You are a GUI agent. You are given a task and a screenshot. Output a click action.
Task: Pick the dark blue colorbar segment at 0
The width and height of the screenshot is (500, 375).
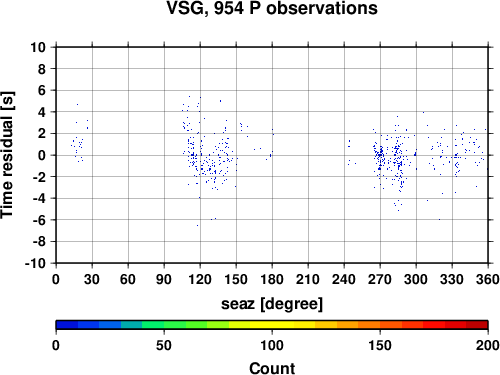(x=67, y=325)
